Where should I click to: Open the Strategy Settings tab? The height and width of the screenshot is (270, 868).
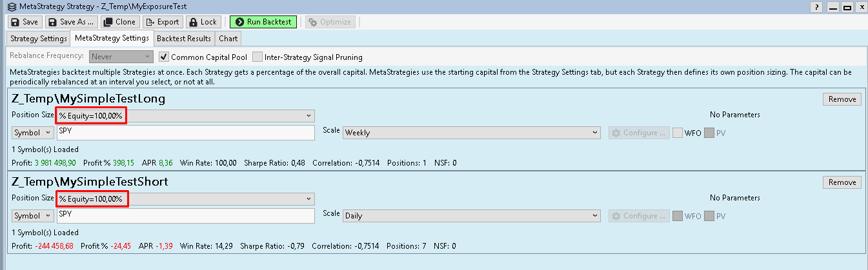click(39, 39)
